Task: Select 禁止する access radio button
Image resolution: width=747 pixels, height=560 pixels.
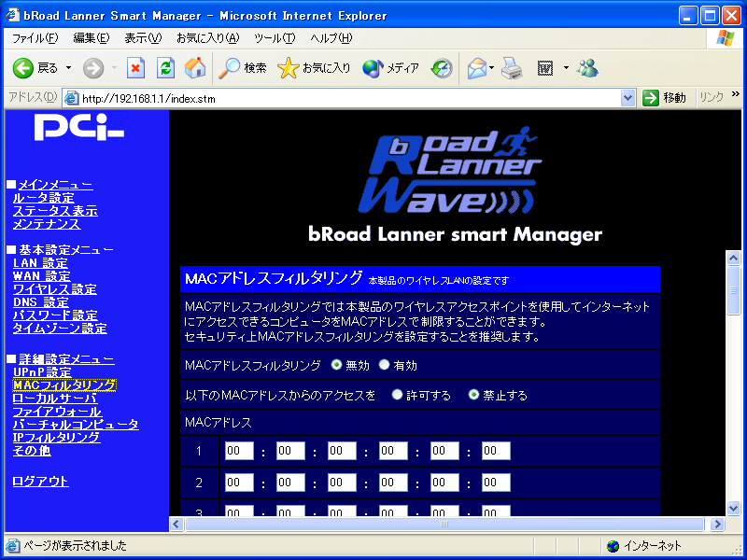Action: (473, 394)
